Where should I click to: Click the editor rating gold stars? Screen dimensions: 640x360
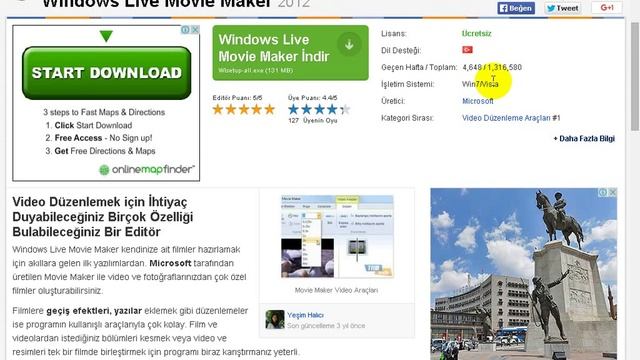244,109
